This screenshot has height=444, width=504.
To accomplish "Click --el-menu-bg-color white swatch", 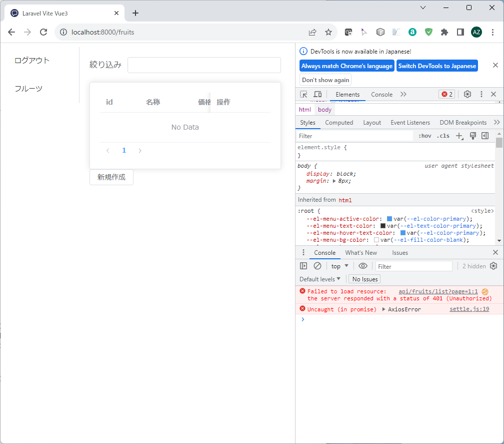I will pos(376,240).
